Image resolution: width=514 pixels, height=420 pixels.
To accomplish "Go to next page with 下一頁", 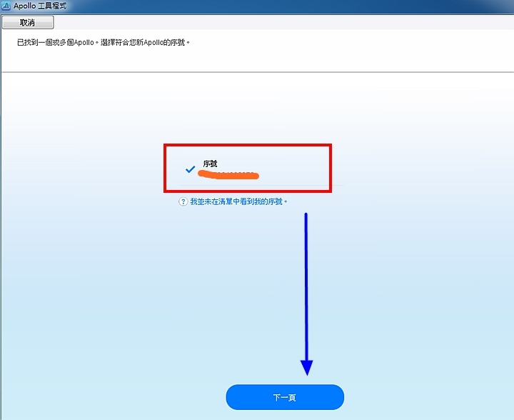I will click(285, 397).
